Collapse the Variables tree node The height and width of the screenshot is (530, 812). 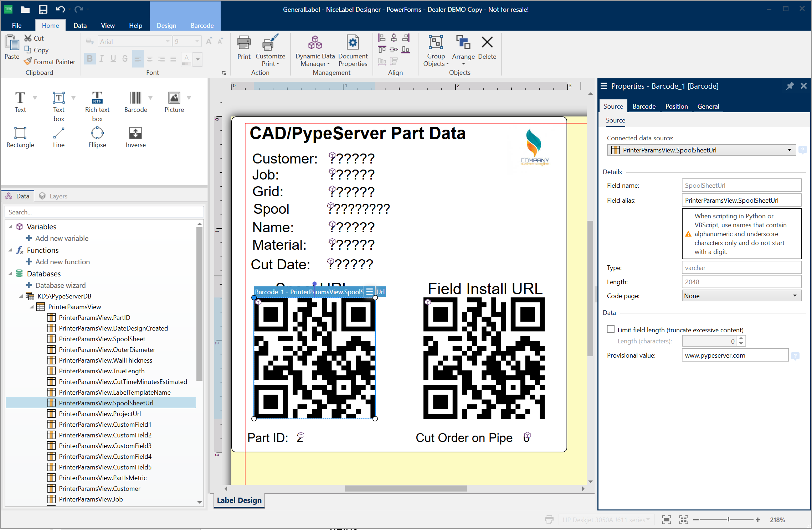tap(10, 227)
